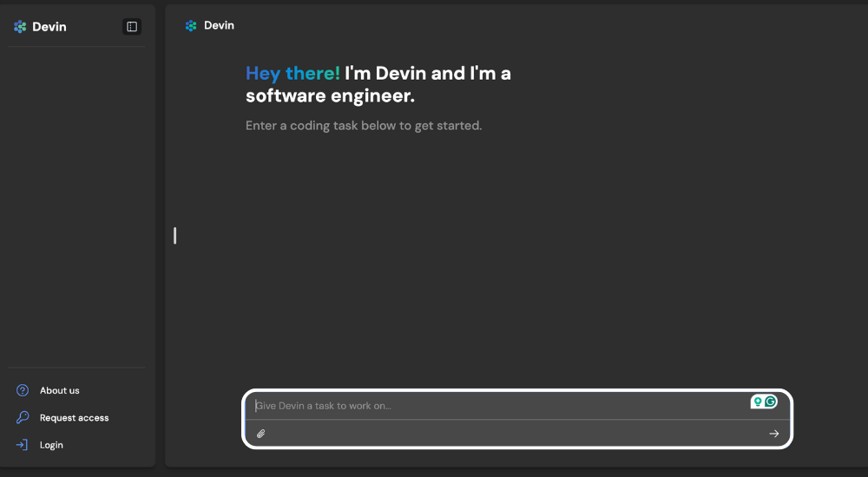Click the login arrow icon

click(x=22, y=444)
